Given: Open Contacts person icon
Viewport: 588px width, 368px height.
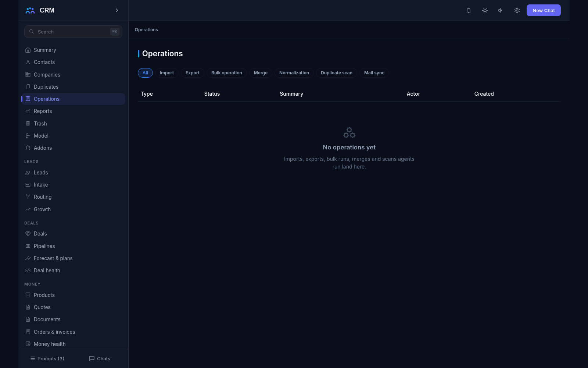Looking at the screenshot, I should click(x=28, y=62).
